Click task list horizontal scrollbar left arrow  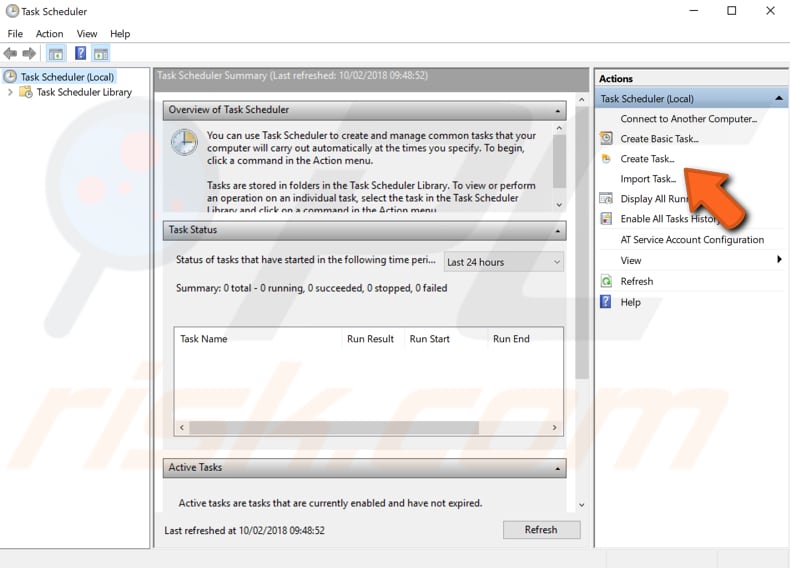[x=182, y=427]
